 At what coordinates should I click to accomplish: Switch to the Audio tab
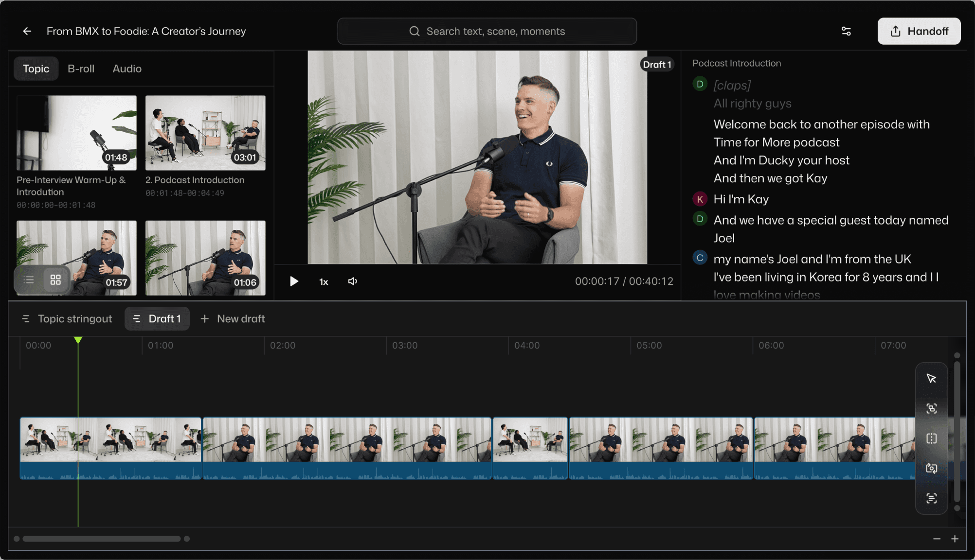pyautogui.click(x=127, y=69)
